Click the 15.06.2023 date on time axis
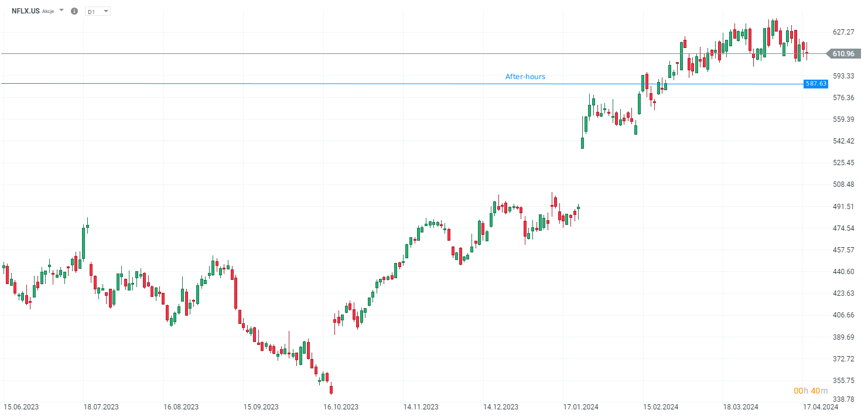The image size is (868, 417). point(20,406)
